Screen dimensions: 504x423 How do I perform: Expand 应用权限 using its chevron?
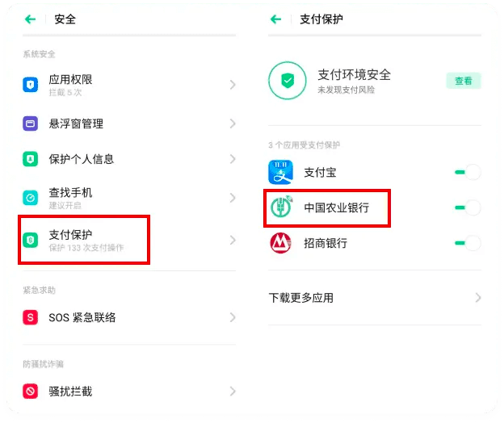coord(233,84)
